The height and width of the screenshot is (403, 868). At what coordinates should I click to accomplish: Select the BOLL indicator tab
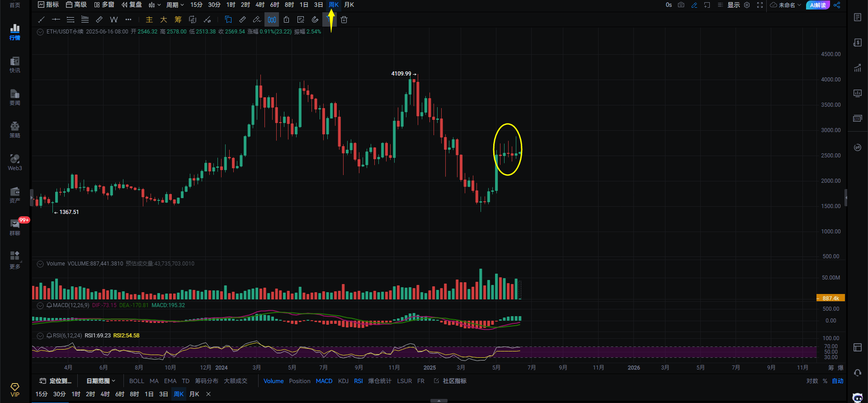[x=137, y=381]
